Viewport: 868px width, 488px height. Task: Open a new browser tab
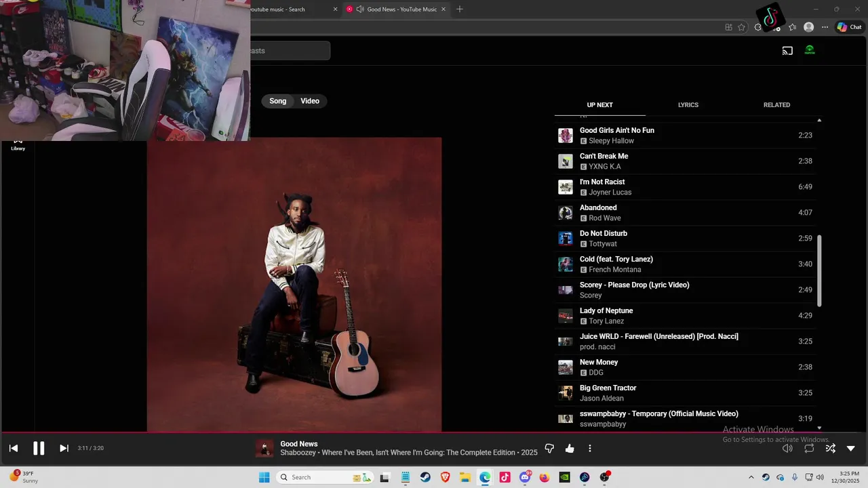460,9
